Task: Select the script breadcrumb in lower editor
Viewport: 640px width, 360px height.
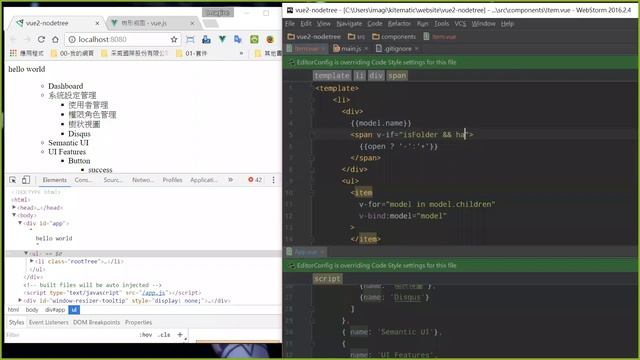Action: coord(327,279)
